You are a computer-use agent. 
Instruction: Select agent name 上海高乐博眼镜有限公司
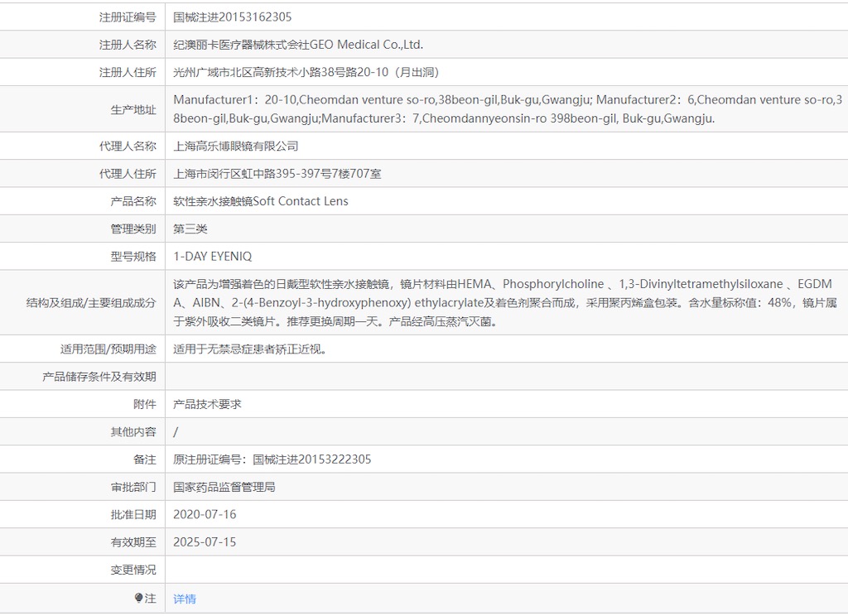tap(235, 146)
